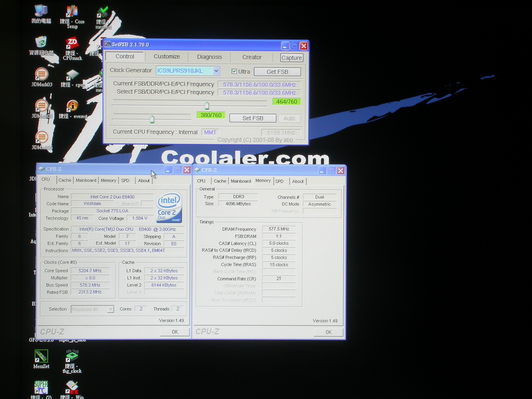Click the CAS# Latency 5.0 clocks value

279,243
